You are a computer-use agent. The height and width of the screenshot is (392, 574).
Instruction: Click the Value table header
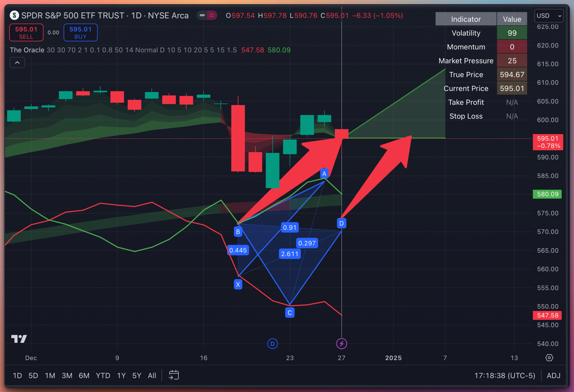click(x=512, y=19)
